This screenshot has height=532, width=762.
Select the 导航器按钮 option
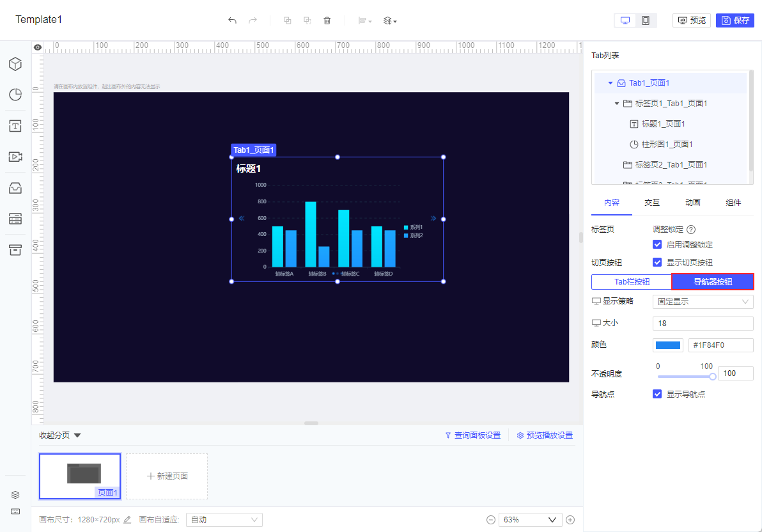tap(713, 282)
